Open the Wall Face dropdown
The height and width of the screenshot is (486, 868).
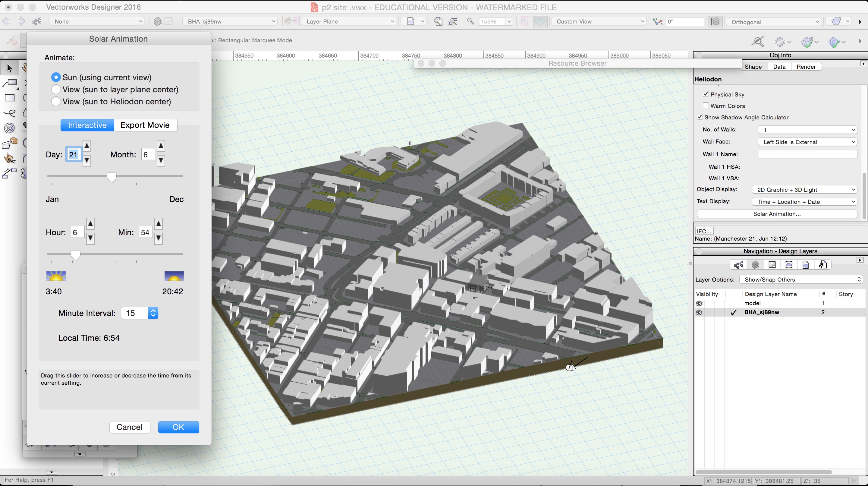pos(807,142)
